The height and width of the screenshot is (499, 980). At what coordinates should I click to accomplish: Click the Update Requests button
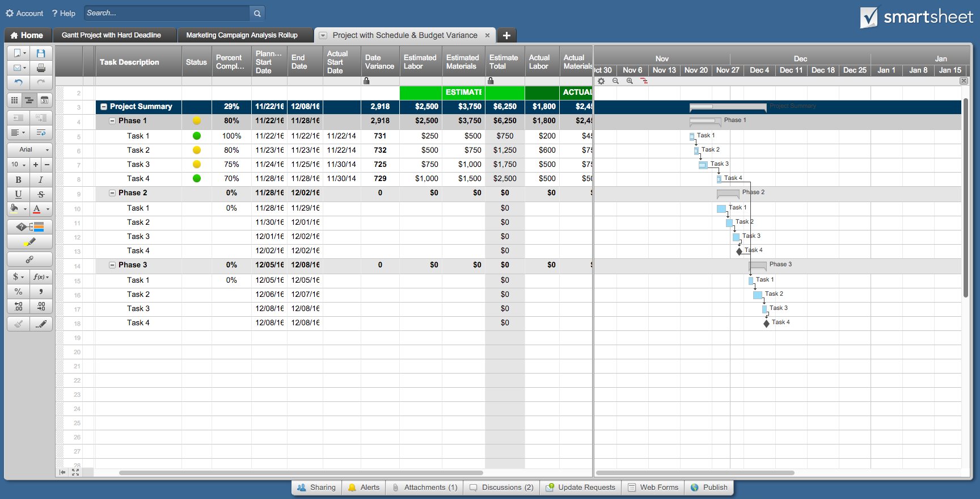tap(581, 488)
